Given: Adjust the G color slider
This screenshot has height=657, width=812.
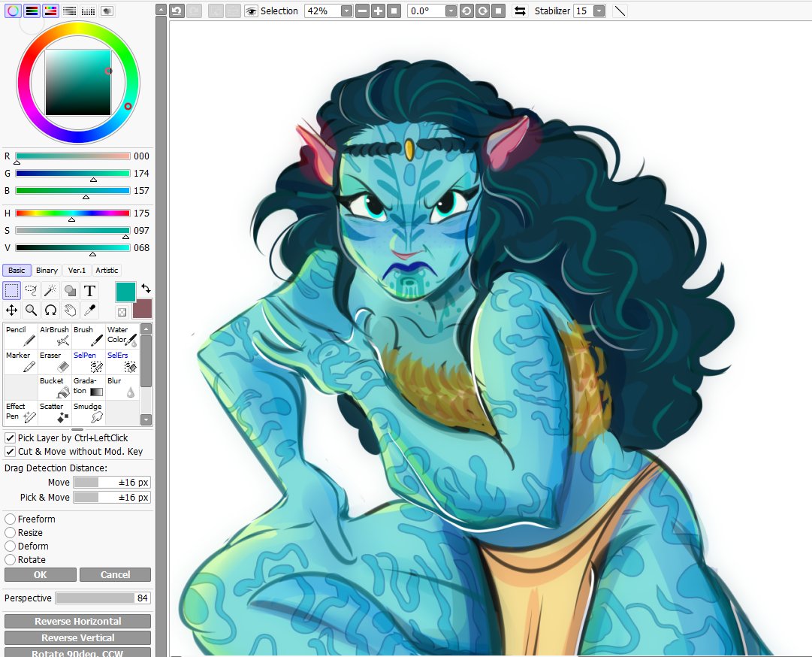Looking at the screenshot, I should pos(73,174).
